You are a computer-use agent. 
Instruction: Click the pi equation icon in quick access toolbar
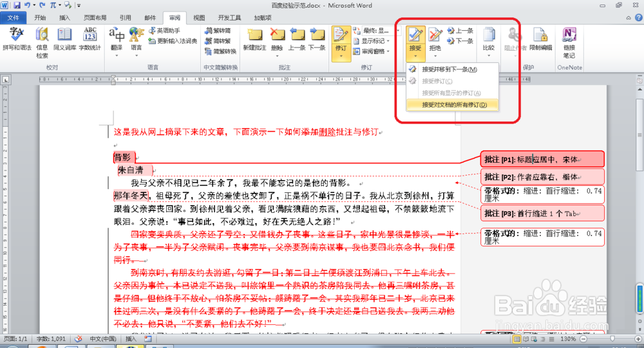(x=53, y=5)
